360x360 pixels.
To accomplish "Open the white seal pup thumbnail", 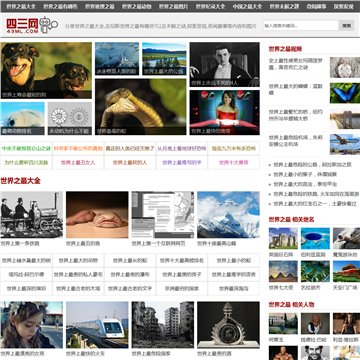I will pos(22,119).
